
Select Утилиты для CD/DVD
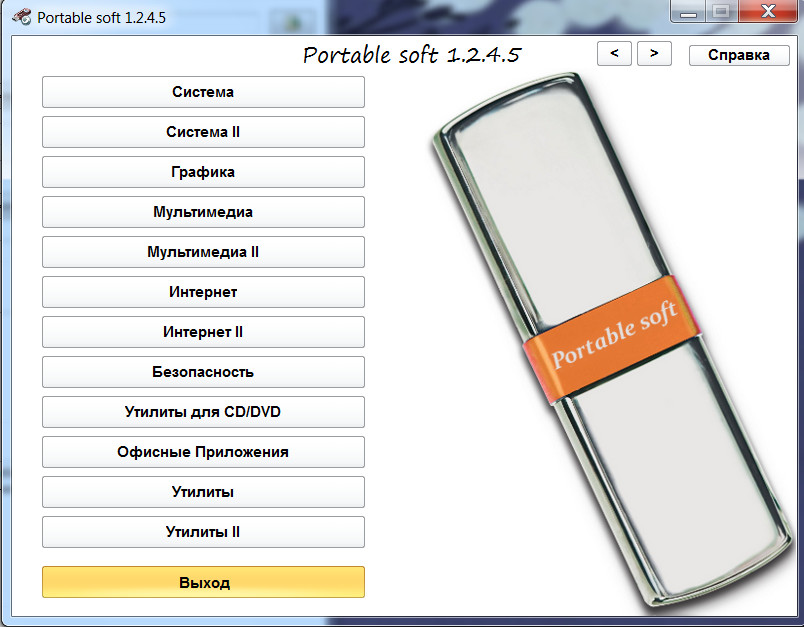203,412
